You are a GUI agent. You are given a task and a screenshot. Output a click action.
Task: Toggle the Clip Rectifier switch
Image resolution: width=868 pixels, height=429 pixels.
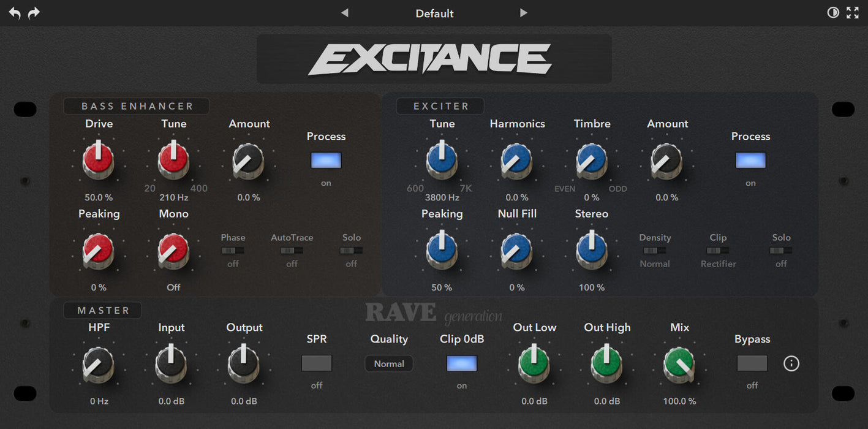[718, 250]
